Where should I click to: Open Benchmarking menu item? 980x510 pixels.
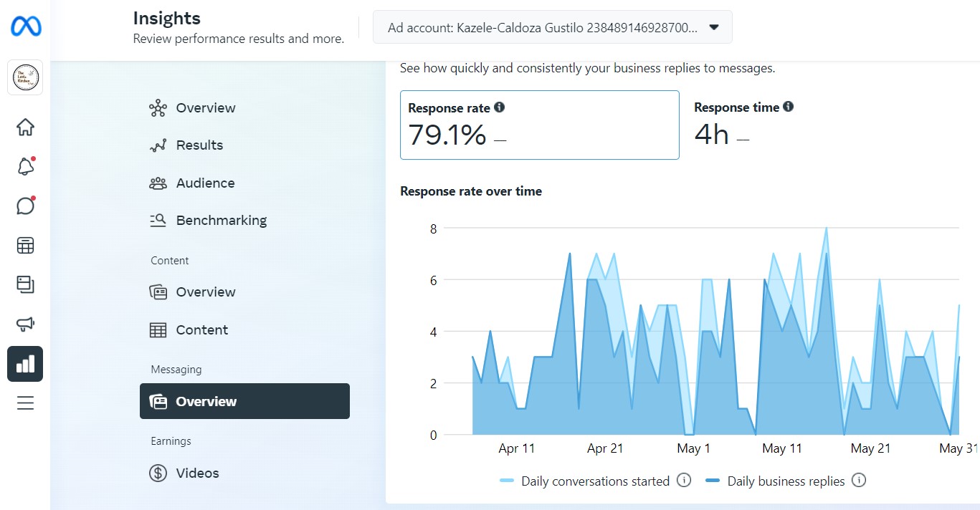tap(221, 221)
